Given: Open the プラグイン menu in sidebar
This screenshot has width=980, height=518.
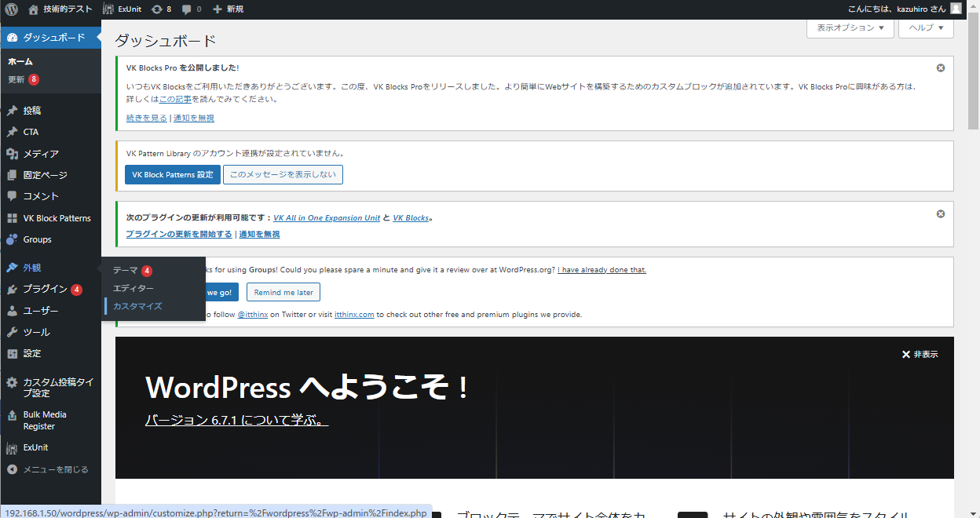Looking at the screenshot, I should point(45,290).
